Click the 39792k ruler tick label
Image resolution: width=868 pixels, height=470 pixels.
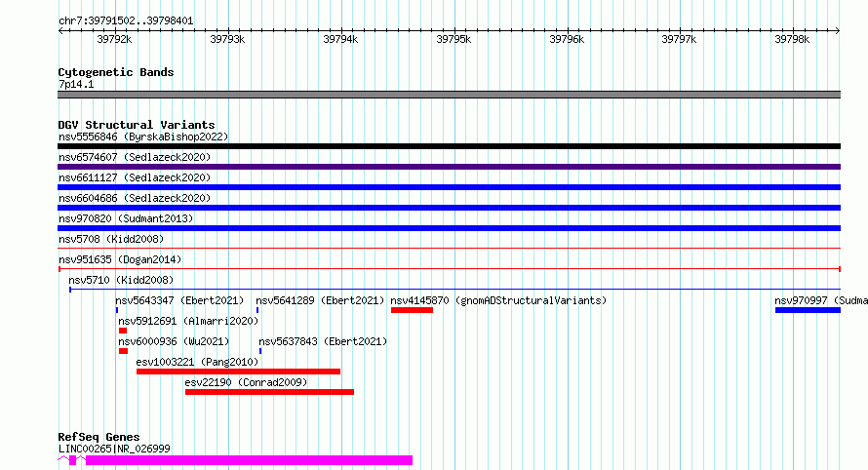point(114,39)
